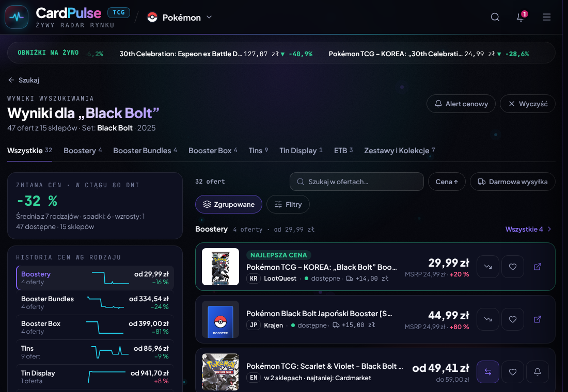Open Japanese booster blue thumbnail
The image size is (568, 392).
click(x=220, y=319)
